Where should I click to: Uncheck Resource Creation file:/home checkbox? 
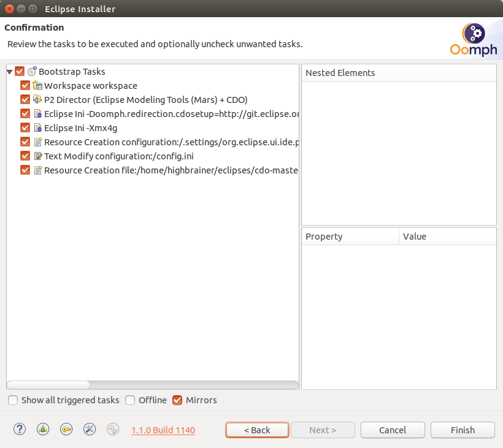click(25, 170)
